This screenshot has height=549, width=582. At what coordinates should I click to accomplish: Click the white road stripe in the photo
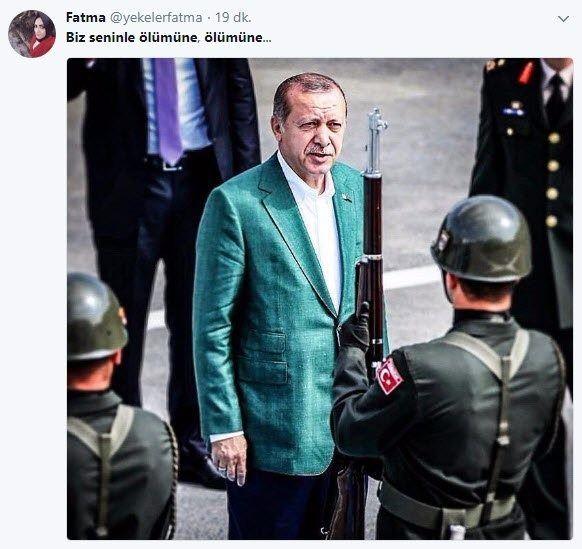(x=410, y=278)
